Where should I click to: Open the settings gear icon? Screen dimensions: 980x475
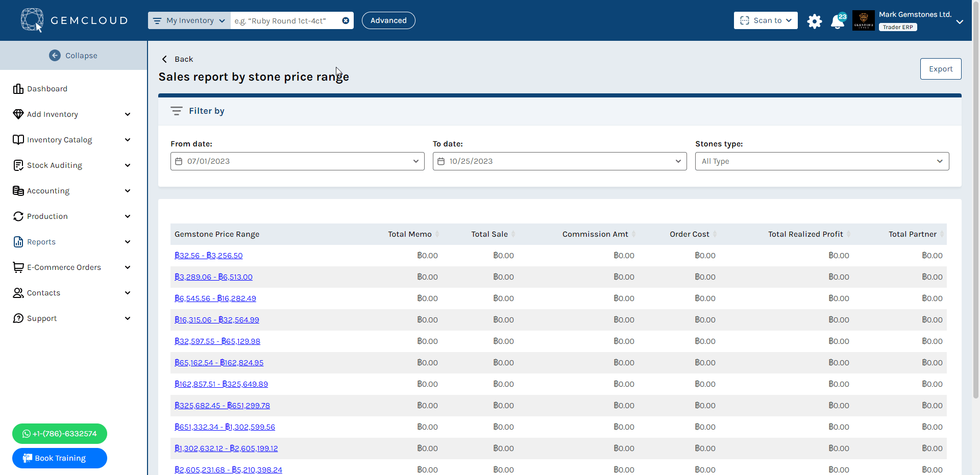click(815, 21)
